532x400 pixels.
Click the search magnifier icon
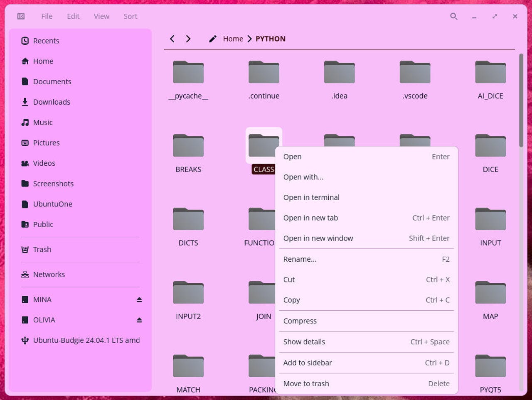[453, 16]
